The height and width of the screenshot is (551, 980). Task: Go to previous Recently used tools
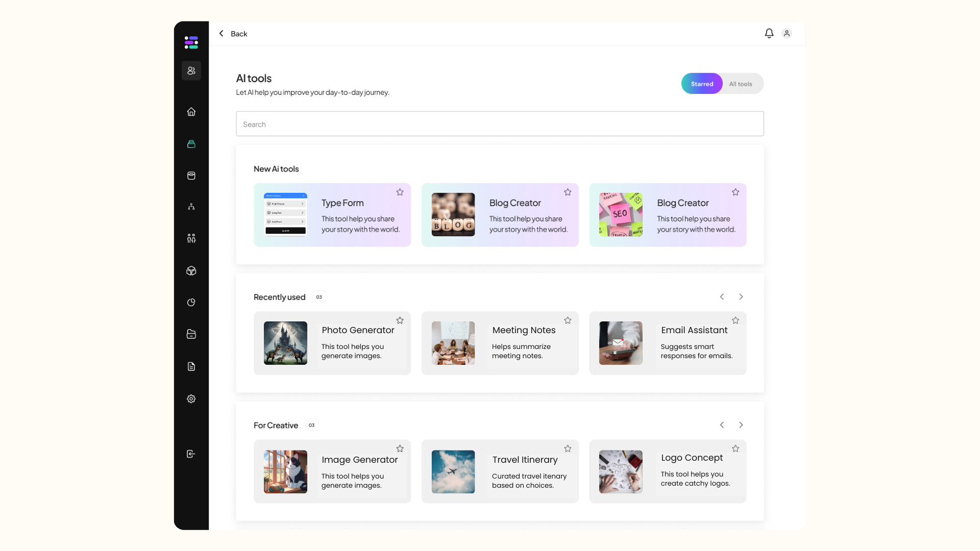[722, 297]
